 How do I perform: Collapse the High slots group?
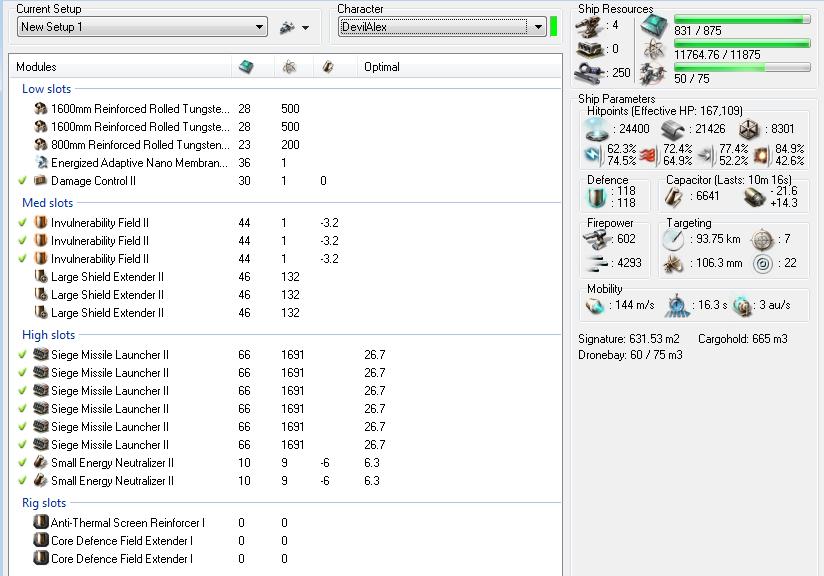pos(48,335)
